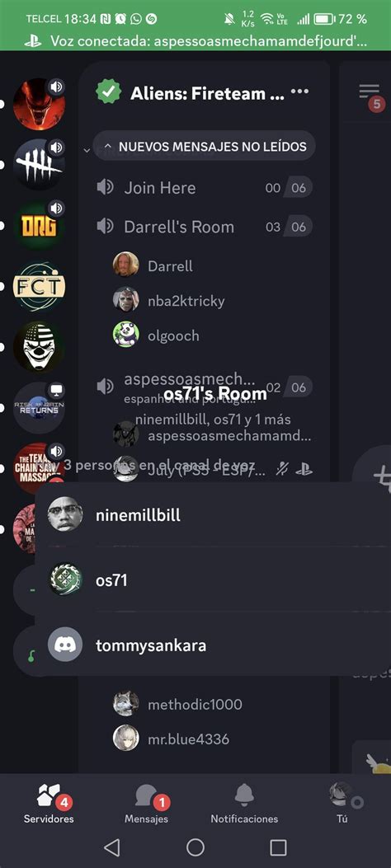
Task: Select the Payday clown mask server icon
Action: tap(39, 346)
